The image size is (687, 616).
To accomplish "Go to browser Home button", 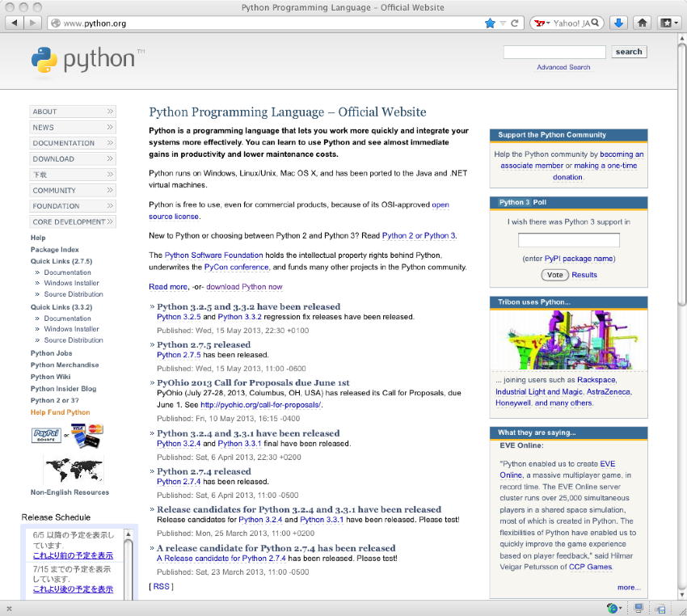I will 642,23.
